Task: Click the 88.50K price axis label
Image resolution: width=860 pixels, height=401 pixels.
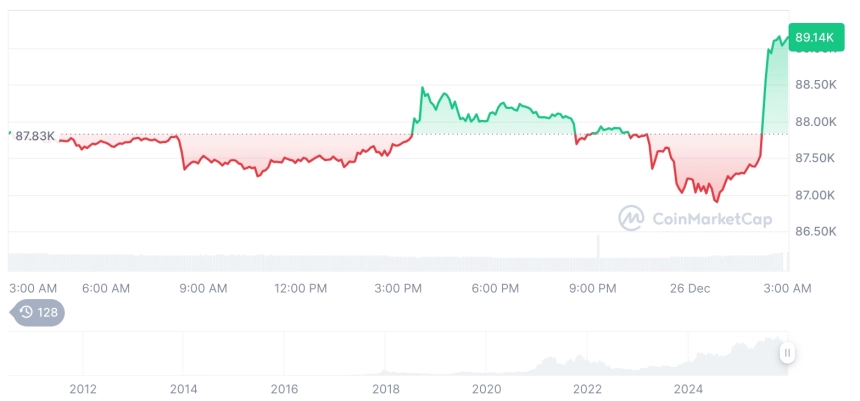Action: 815,85
